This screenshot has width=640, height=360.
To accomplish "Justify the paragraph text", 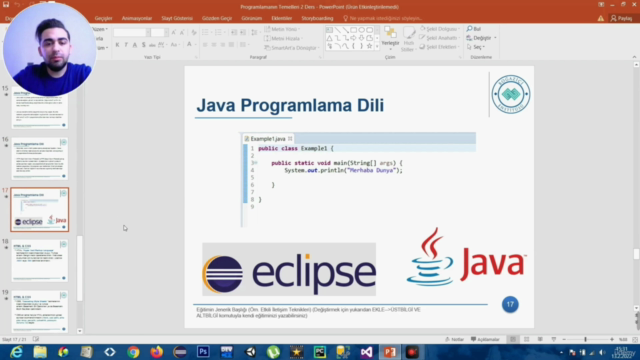I will click(x=231, y=44).
